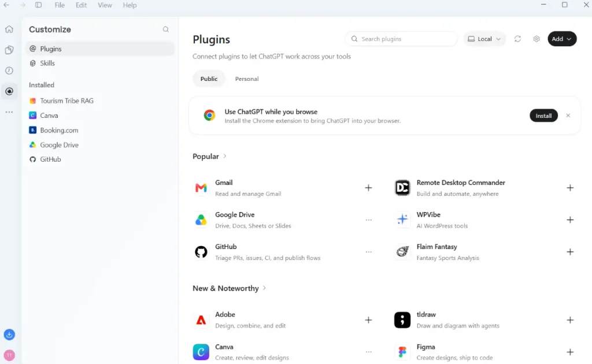Screen dimensions: 592x364
Task: Open the user profile avatar
Action: (x=9, y=355)
